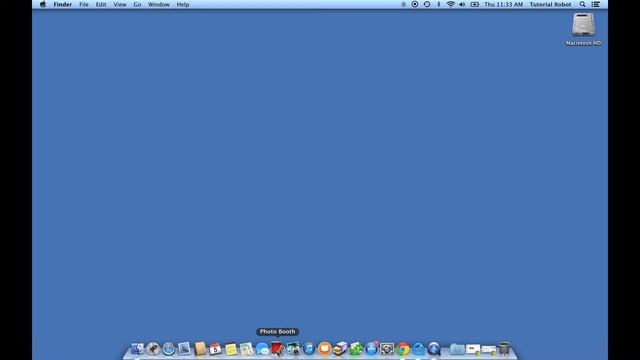Click the circular record icon in menu bar
The height and width of the screenshot is (360, 640).
point(415,4)
